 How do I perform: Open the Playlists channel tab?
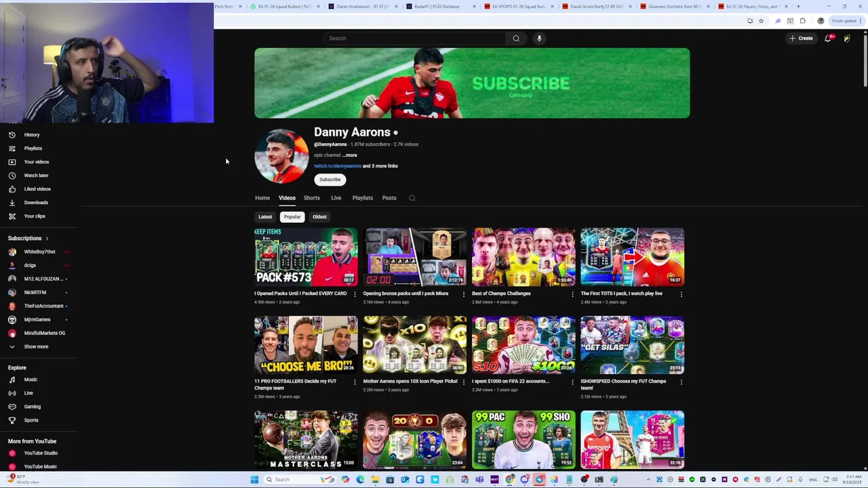click(x=363, y=198)
